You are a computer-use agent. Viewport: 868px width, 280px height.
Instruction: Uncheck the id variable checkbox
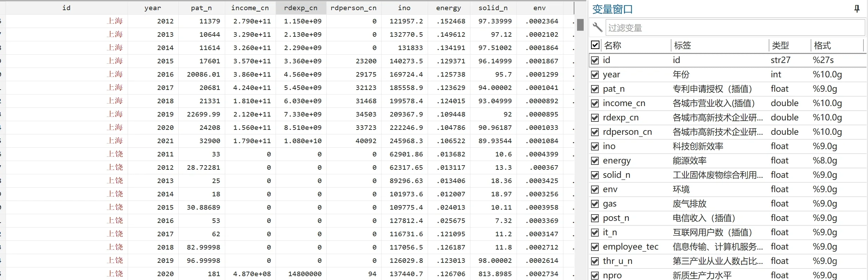click(595, 60)
